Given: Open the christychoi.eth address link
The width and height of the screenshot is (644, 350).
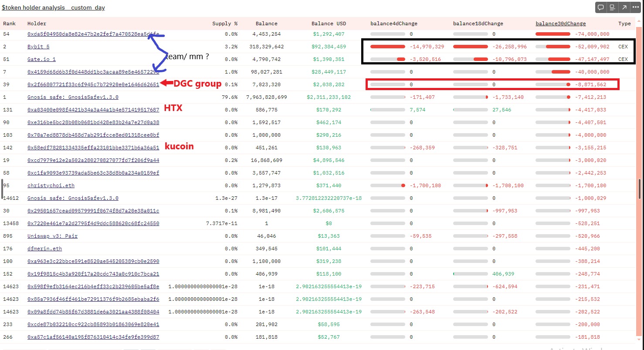Looking at the screenshot, I should click(x=51, y=185).
